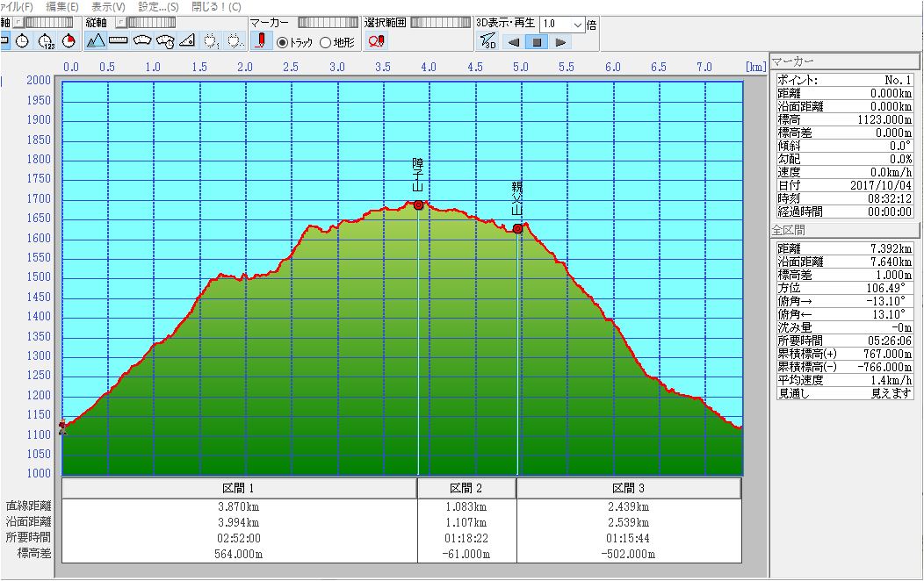Select the トラック radio button
Image resolution: width=924 pixels, height=581 pixels.
click(x=294, y=42)
